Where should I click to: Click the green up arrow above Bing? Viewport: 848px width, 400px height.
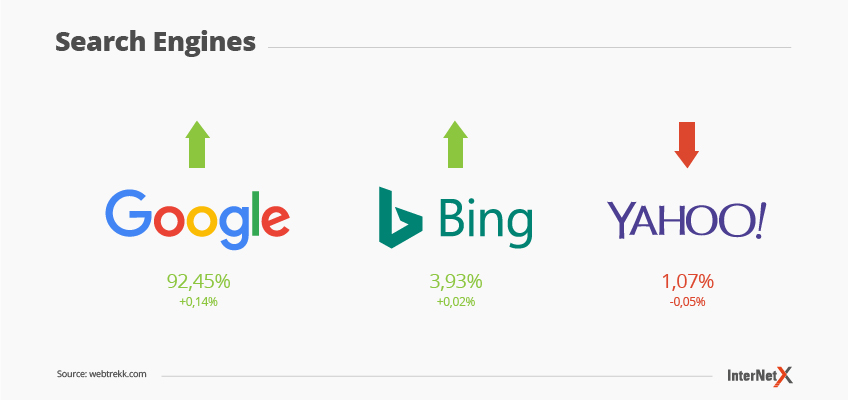(x=455, y=144)
